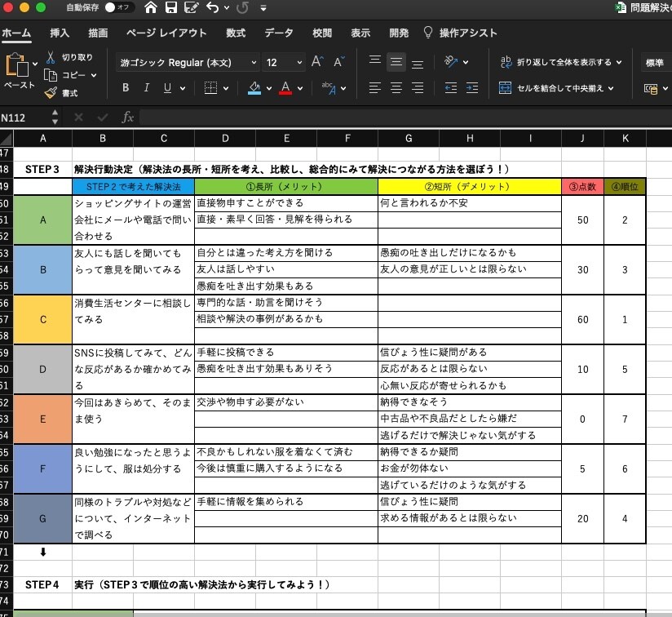The width and height of the screenshot is (672, 617).
Task: Activate the 書式 format painter
Action: click(x=61, y=92)
